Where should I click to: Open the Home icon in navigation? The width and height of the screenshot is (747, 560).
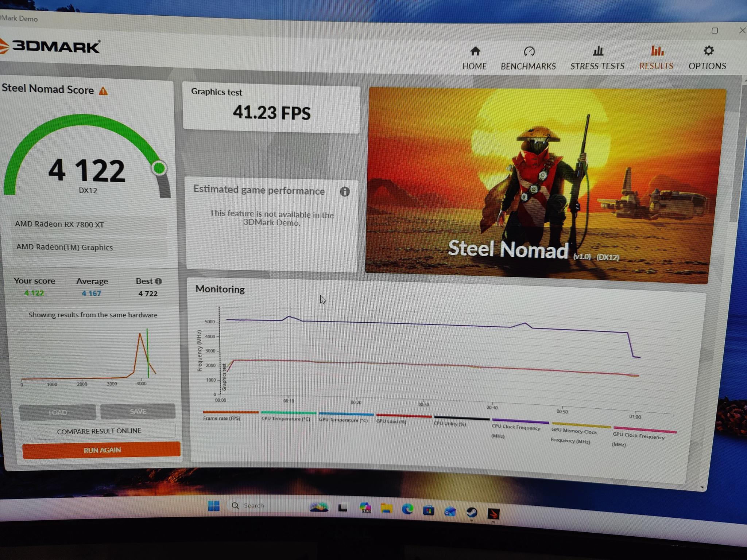tap(475, 51)
